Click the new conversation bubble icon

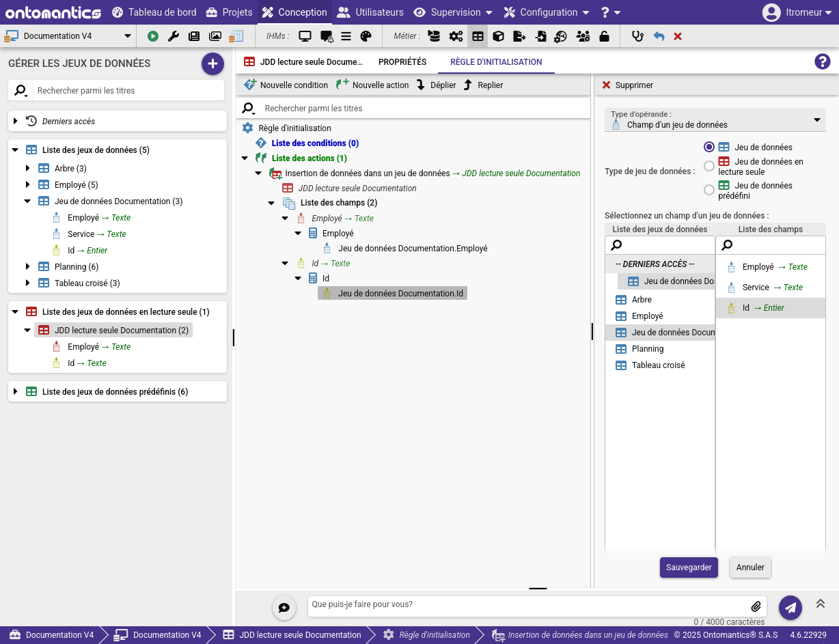pyautogui.click(x=284, y=607)
